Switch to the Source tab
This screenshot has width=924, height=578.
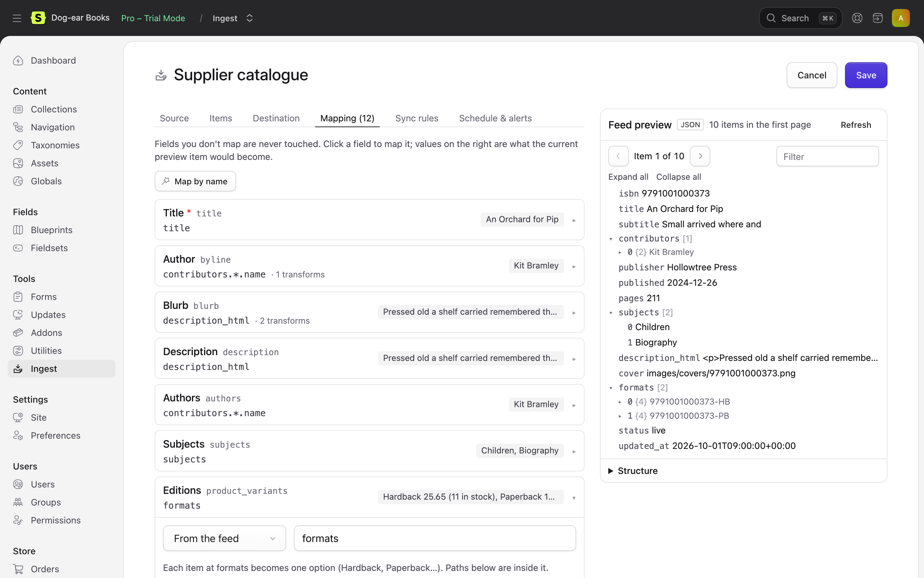coord(174,118)
